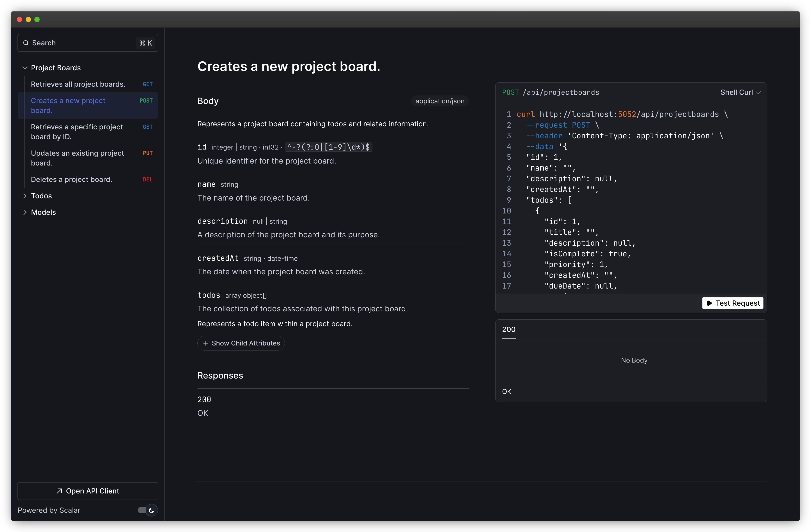Click the macOS green zoom button
Viewport: 811px width, 532px height.
coord(37,19)
